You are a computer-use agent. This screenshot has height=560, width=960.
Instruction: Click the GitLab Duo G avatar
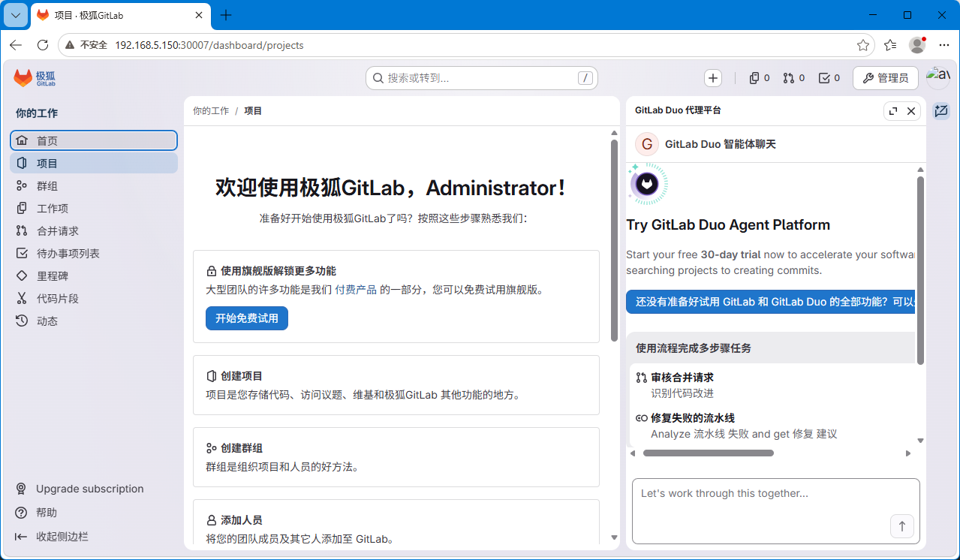click(647, 144)
